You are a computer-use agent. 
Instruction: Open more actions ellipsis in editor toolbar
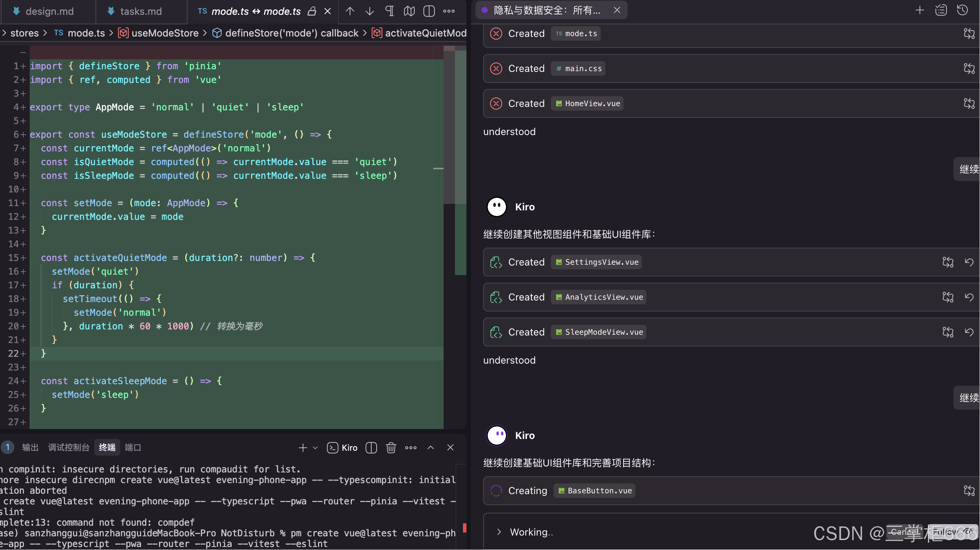449,11
